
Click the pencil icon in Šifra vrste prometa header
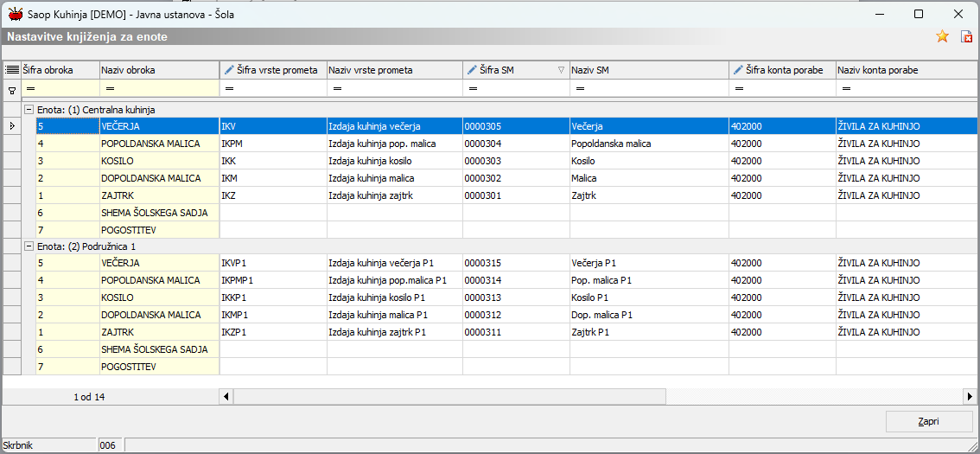(229, 70)
